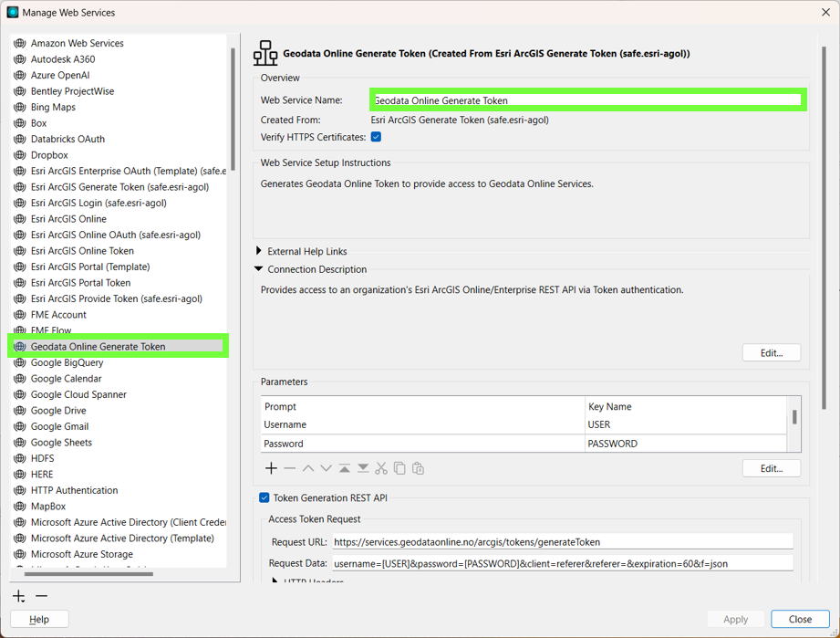Click the globe icon beside Google Drive
Screen dimensions: 840x638
click(20, 410)
